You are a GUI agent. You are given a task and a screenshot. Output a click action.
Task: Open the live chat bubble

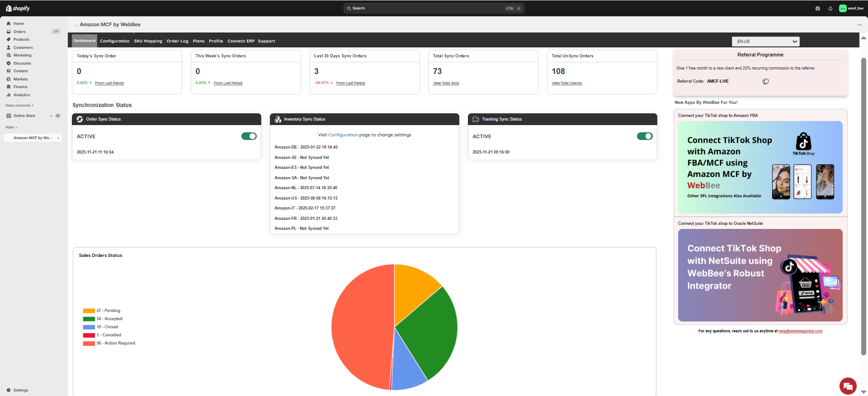848,386
